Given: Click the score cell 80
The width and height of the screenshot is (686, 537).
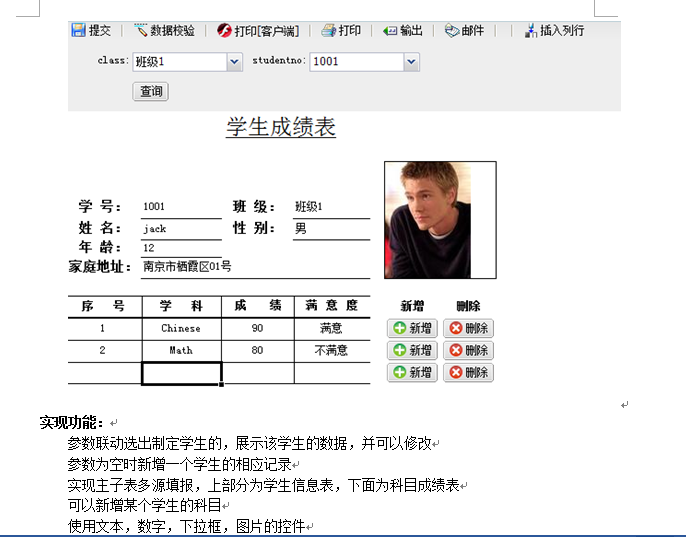Looking at the screenshot, I should tap(258, 351).
